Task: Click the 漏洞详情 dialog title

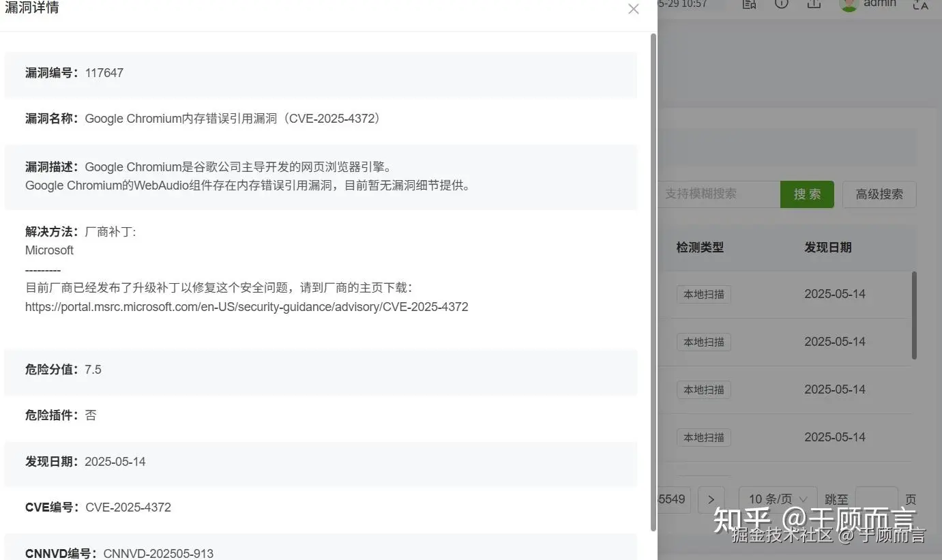Action: point(32,8)
